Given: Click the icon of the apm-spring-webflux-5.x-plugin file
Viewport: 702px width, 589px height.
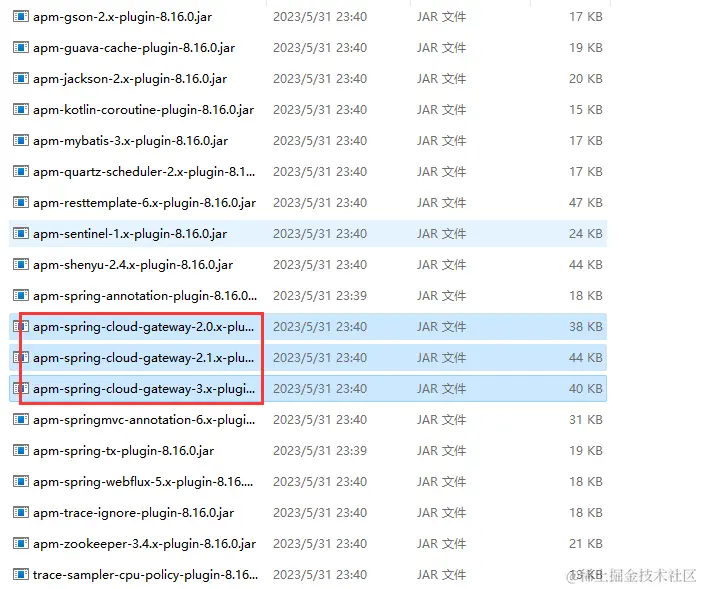Looking at the screenshot, I should [x=21, y=481].
